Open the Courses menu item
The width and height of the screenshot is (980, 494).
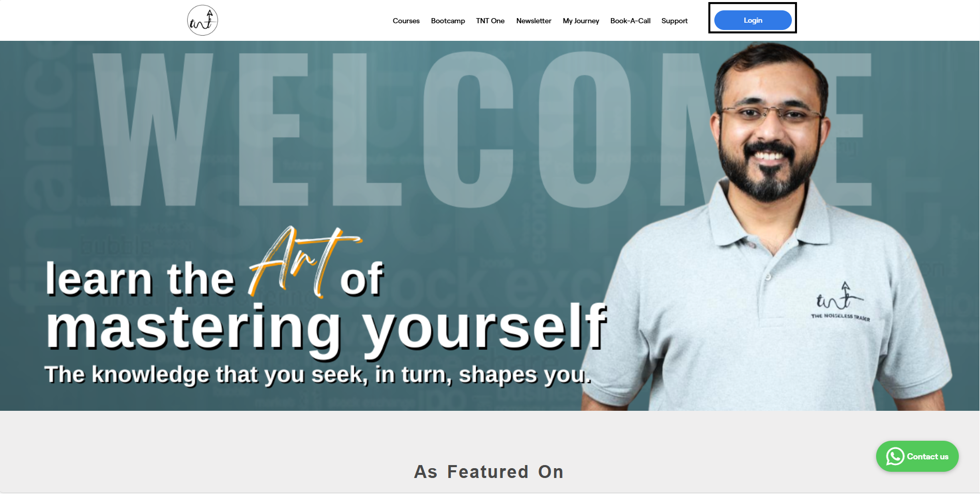(406, 21)
